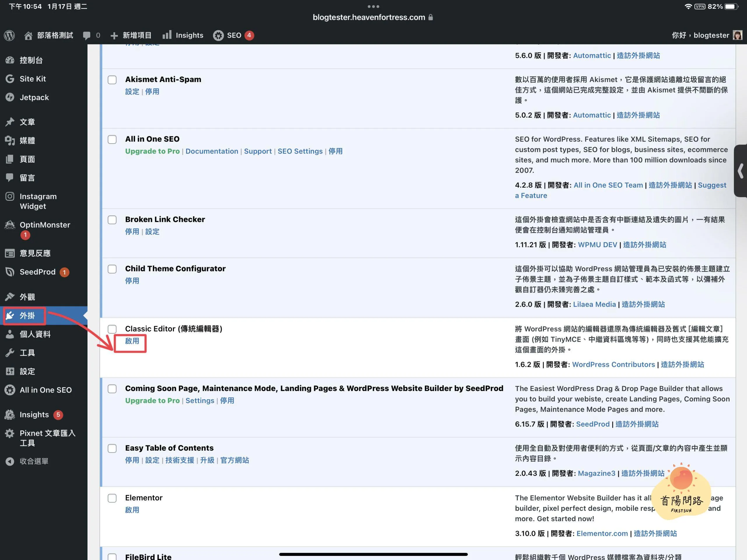Select the Classic Editor plugin checkbox
This screenshot has height=560, width=747.
click(x=112, y=329)
